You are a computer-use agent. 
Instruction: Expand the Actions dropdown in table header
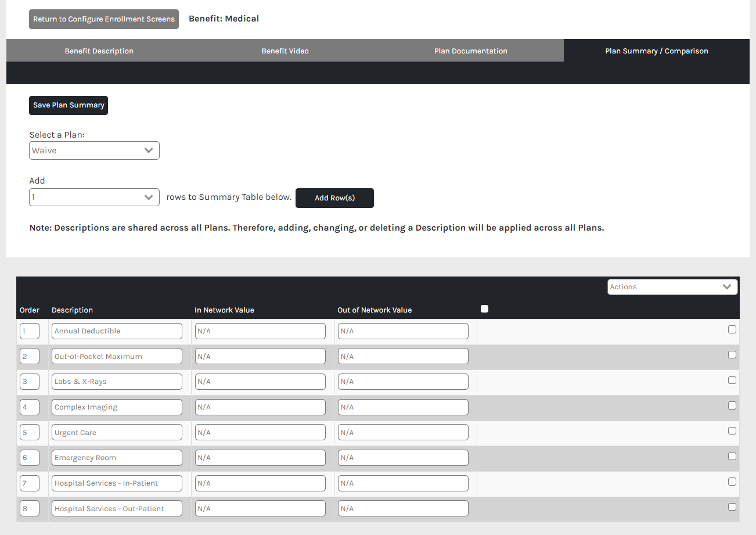(x=672, y=287)
